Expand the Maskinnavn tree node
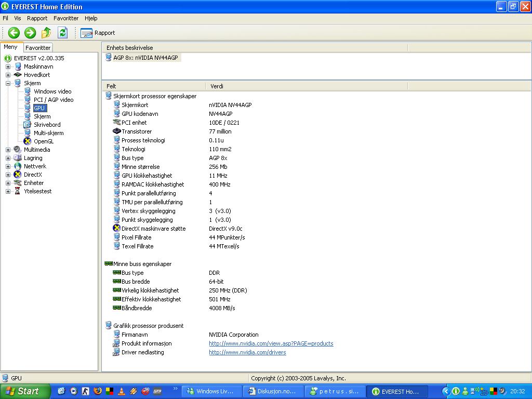 coord(8,67)
